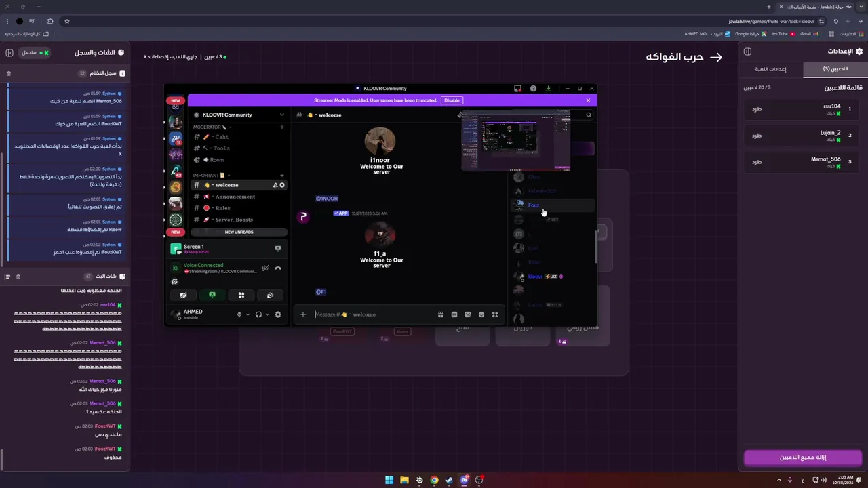Stop streaming Screen 1

pos(278,249)
